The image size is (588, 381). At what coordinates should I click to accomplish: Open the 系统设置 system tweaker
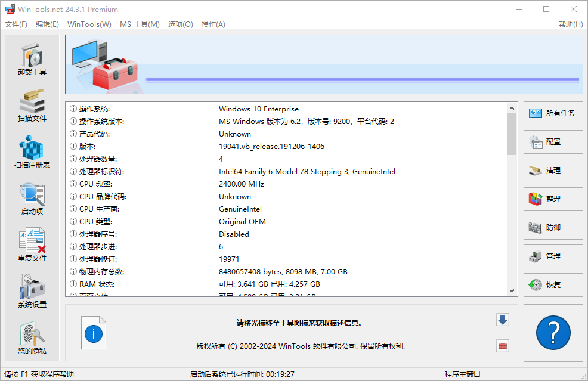pyautogui.click(x=32, y=292)
